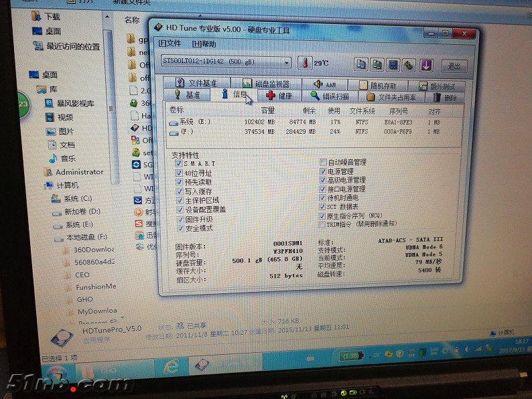Viewport: 532px width, 399px height.
Task: Select Administrator in Explorer sidebar
Action: pyautogui.click(x=74, y=172)
